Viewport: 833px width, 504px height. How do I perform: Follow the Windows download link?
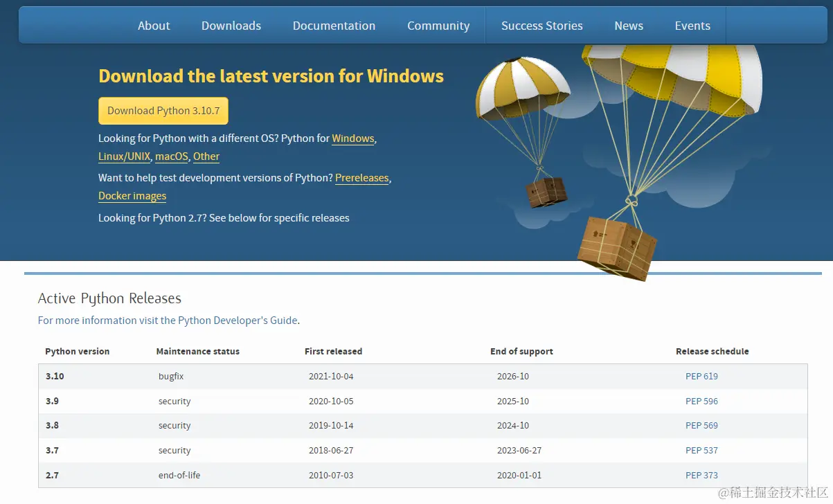[x=353, y=138]
